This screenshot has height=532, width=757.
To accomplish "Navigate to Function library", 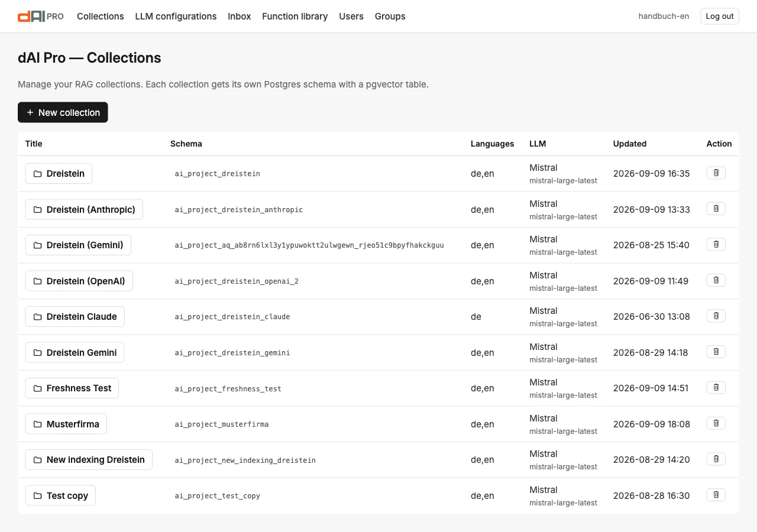I will (295, 17).
